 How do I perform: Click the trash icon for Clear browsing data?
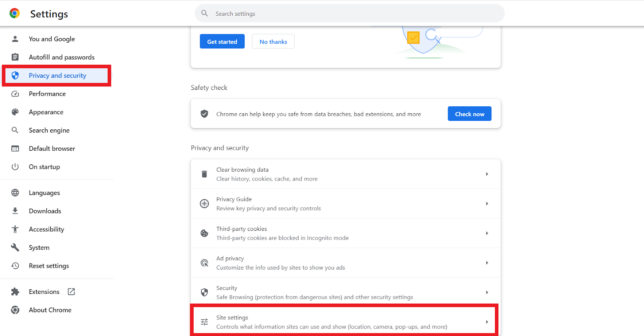click(x=204, y=174)
